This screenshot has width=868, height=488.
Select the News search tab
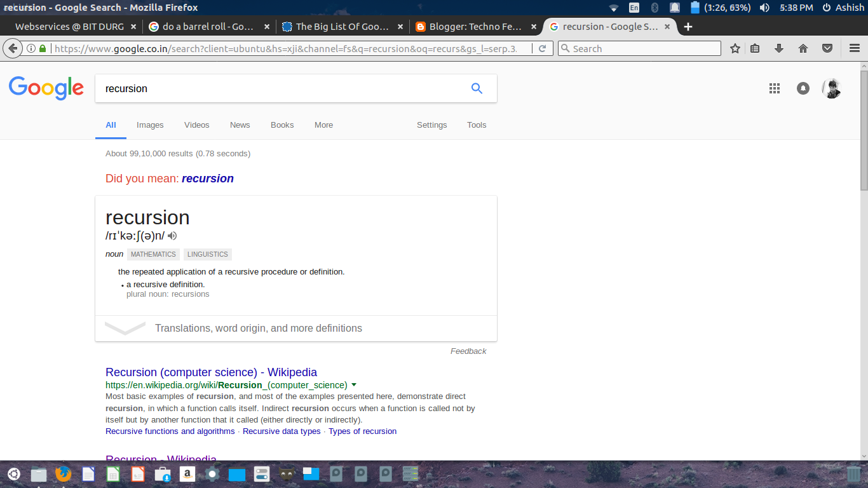240,125
